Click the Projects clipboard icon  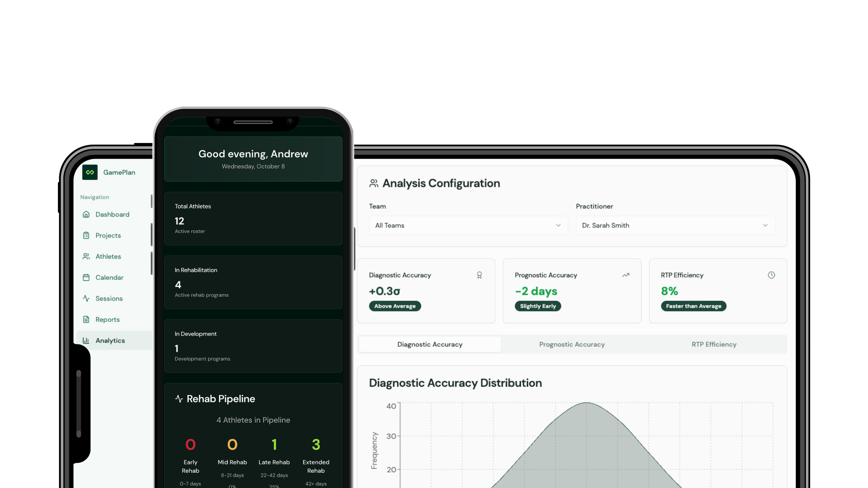(86, 235)
